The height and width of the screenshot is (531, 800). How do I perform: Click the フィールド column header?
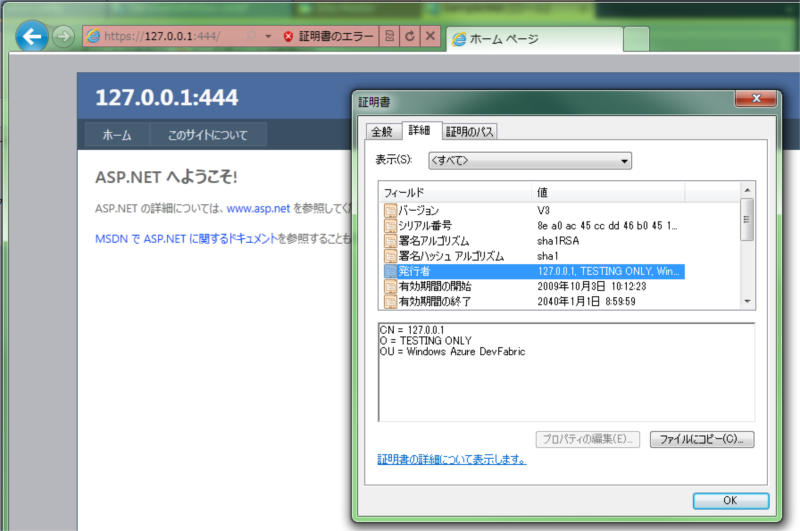[x=457, y=193]
